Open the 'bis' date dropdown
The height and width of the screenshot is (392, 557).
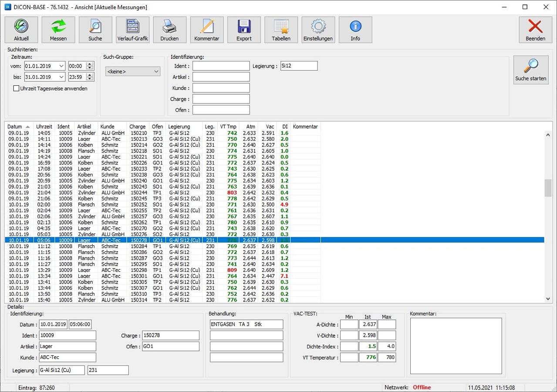(x=61, y=77)
